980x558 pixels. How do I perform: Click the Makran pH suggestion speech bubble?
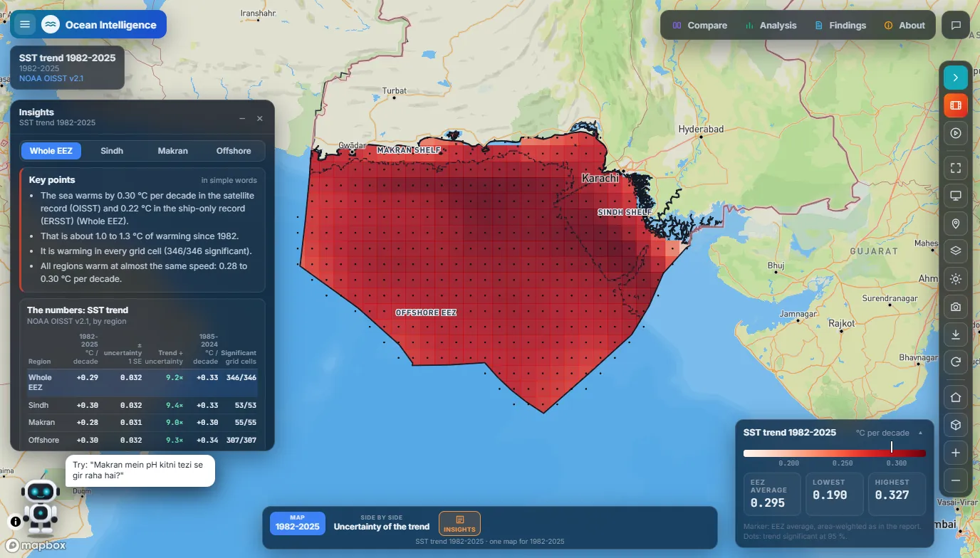[140, 470]
